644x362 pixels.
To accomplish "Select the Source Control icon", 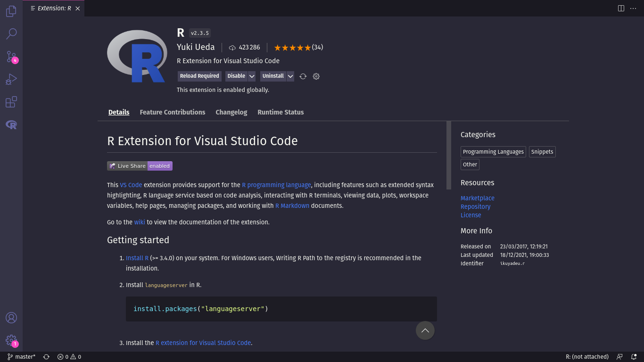I will [x=11, y=56].
